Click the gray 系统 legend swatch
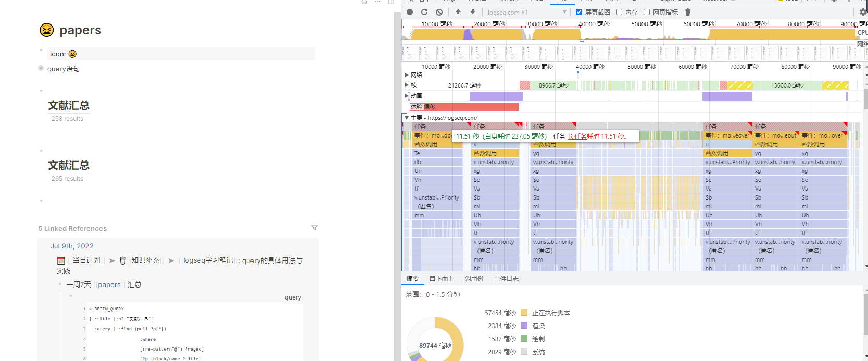Viewport: 868px width, 361px height. point(524,352)
